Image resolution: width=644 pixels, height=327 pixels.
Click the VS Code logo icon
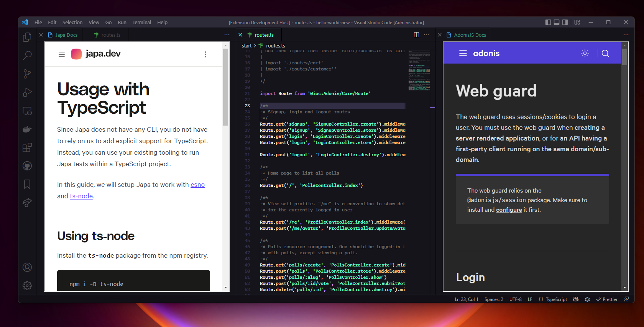[x=25, y=22]
